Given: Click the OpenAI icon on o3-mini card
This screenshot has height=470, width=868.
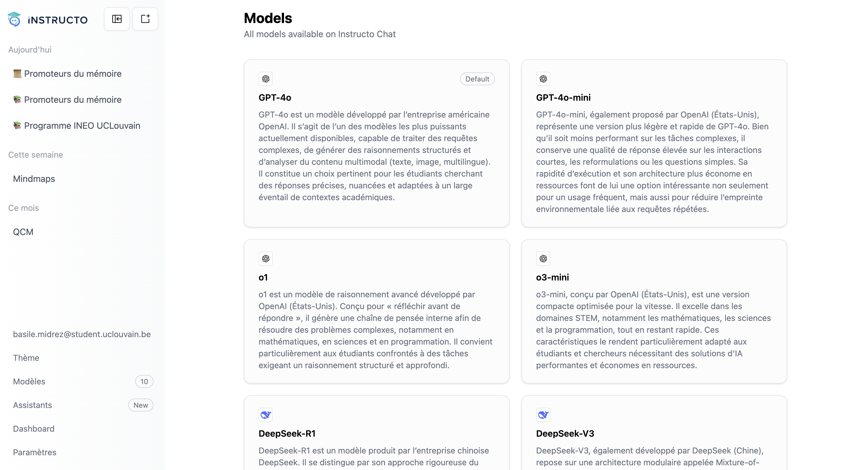Looking at the screenshot, I should click(x=543, y=258).
